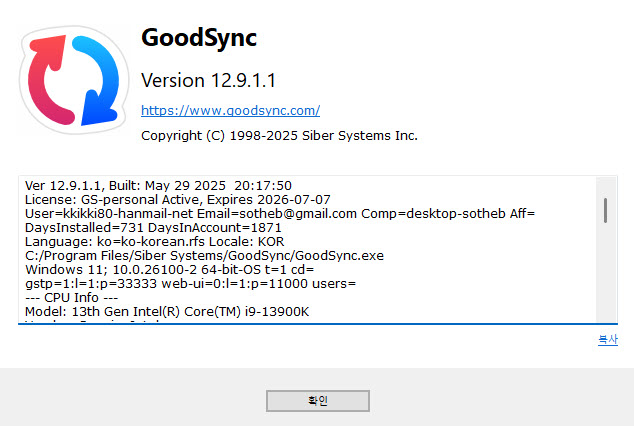Open the https://www.goodsync.com/ link

(x=230, y=110)
